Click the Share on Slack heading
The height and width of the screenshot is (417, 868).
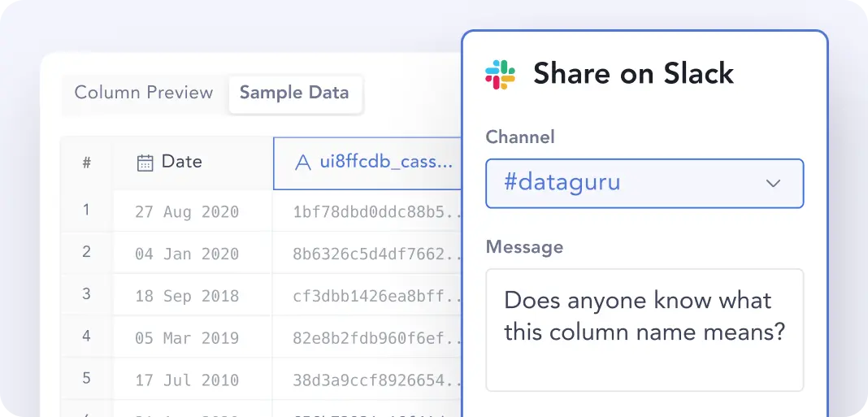click(x=633, y=74)
